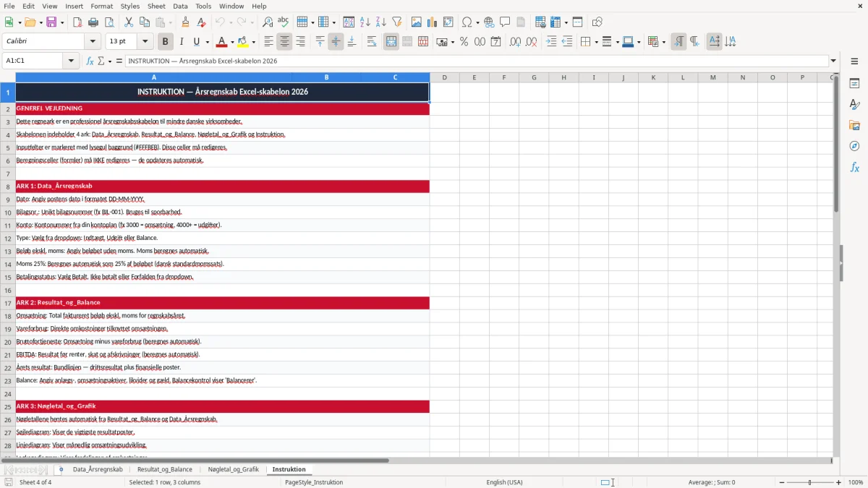Viewport: 868px width, 488px height.
Task: Switch to Nøgletal_og_Grafik sheet tab
Action: [x=233, y=469]
